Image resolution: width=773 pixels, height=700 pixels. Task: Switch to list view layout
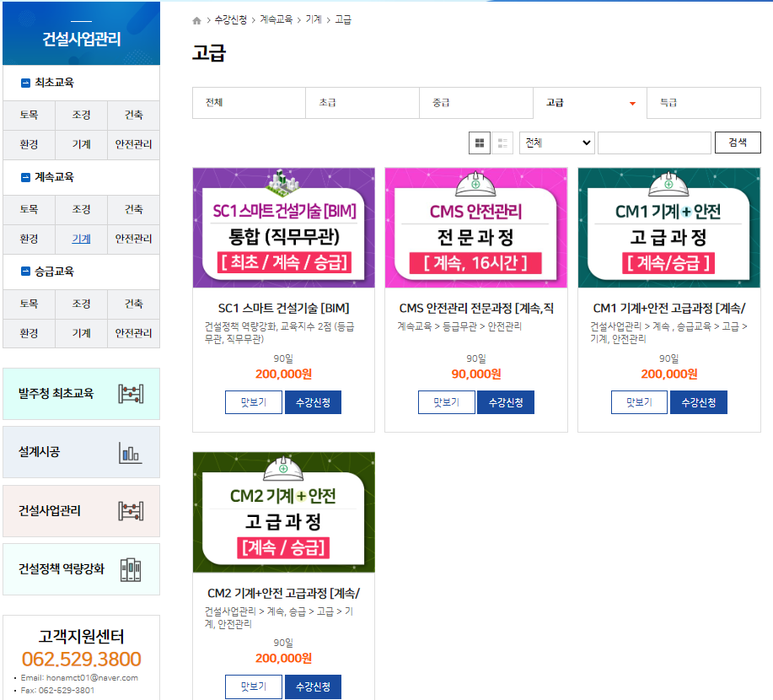coord(503,143)
